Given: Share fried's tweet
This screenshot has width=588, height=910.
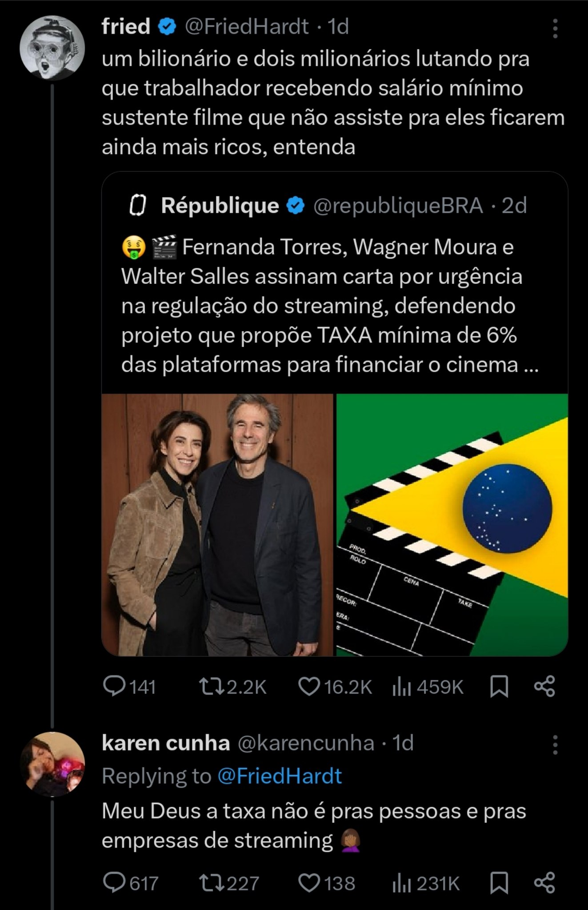Looking at the screenshot, I should pyautogui.click(x=544, y=686).
